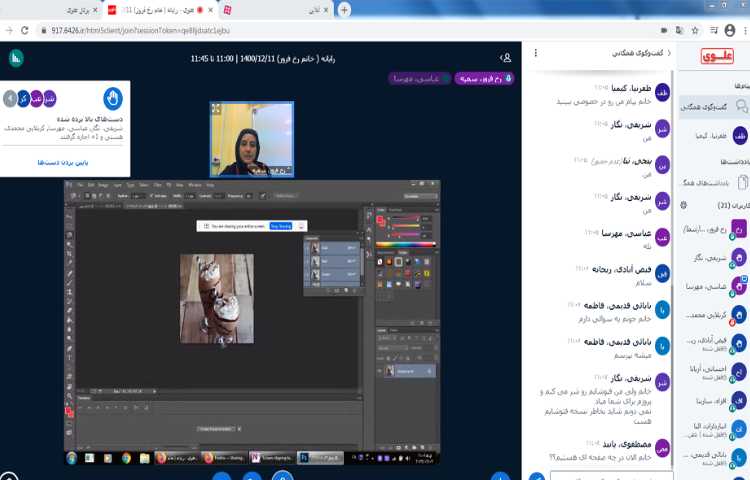Open the Chrome three-dot menu
Image resolution: width=750 pixels, height=480 pixels.
(x=746, y=31)
